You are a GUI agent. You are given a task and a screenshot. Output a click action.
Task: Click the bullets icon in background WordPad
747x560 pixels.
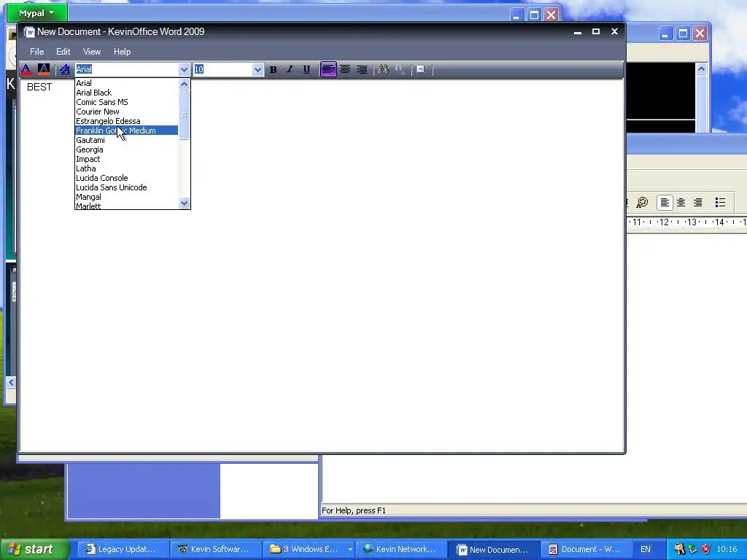pos(720,203)
